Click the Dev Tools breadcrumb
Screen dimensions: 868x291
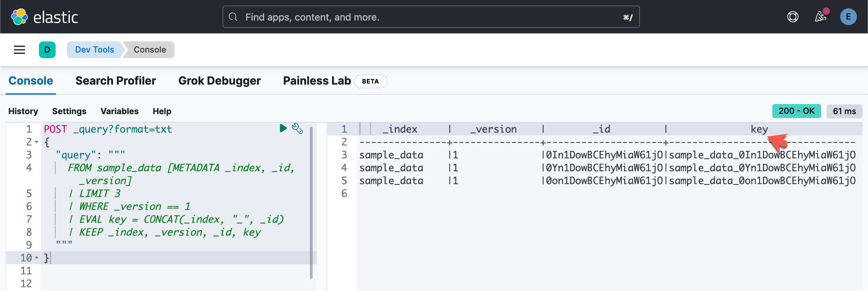click(95, 50)
